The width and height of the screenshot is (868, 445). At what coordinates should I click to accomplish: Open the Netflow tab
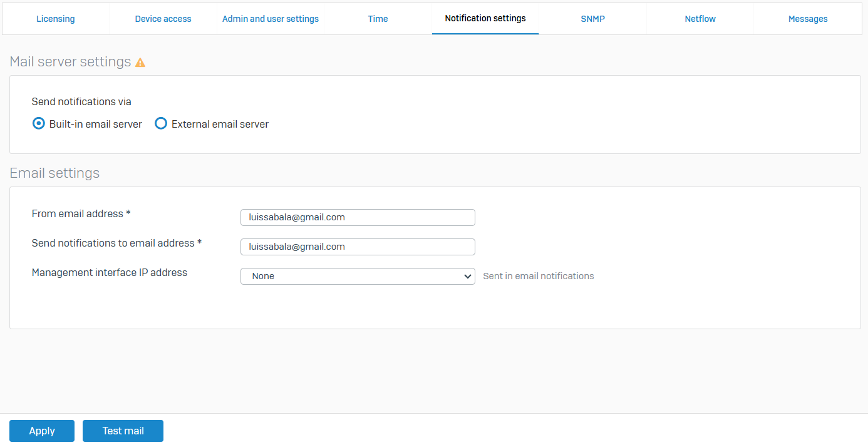tap(700, 19)
